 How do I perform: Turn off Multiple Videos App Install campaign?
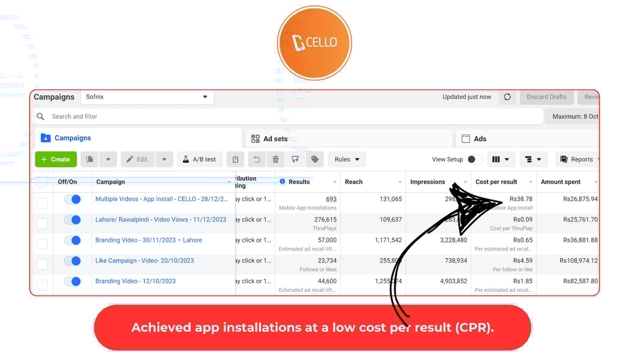[x=73, y=199]
